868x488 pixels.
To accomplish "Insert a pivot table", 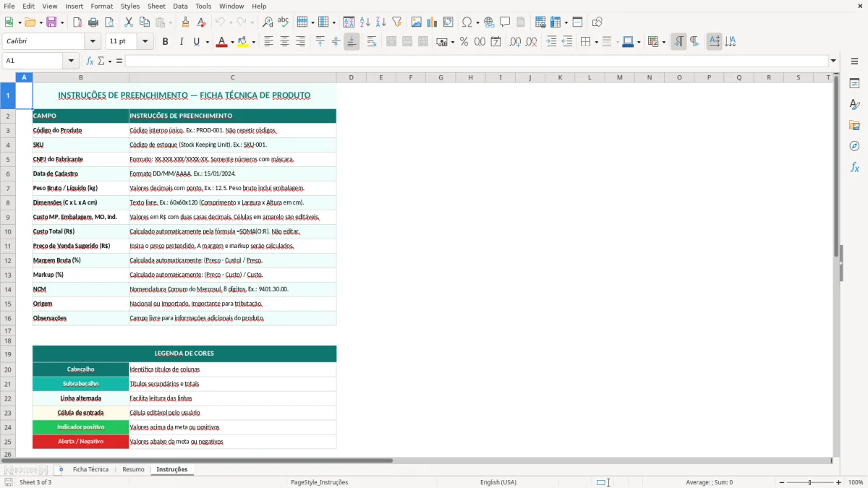I will pyautogui.click(x=448, y=22).
